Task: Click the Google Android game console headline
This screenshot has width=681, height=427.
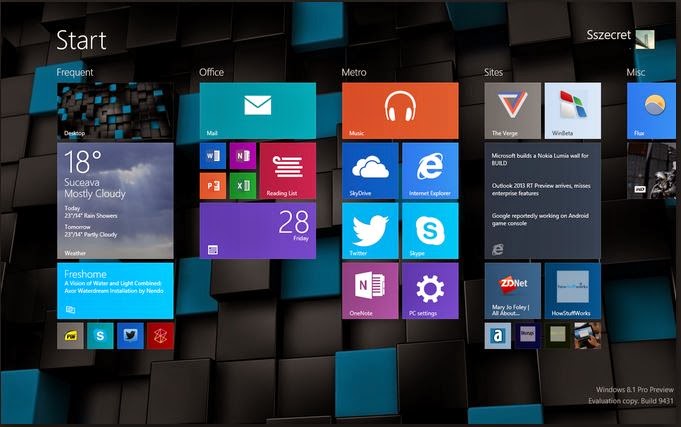Action: pyautogui.click(x=540, y=219)
